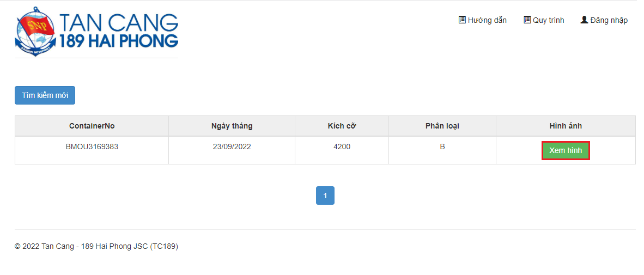Click the Phân loại column header
The width and height of the screenshot is (644, 275).
point(442,126)
